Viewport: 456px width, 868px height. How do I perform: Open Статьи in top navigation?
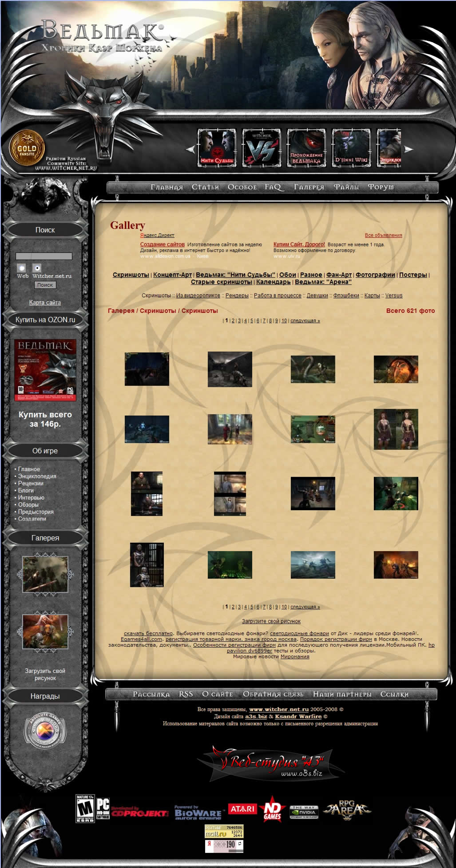click(x=205, y=187)
